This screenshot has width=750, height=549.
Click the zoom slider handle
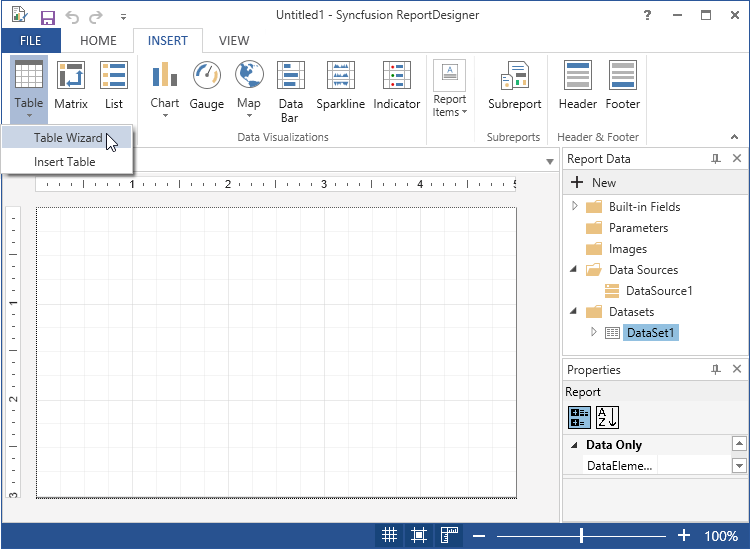point(581,536)
